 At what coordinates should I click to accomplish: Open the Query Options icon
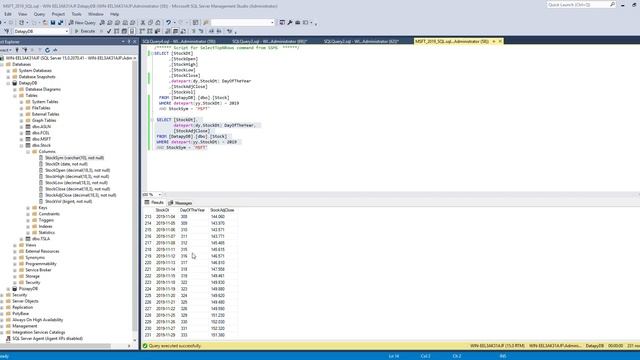coord(124,31)
